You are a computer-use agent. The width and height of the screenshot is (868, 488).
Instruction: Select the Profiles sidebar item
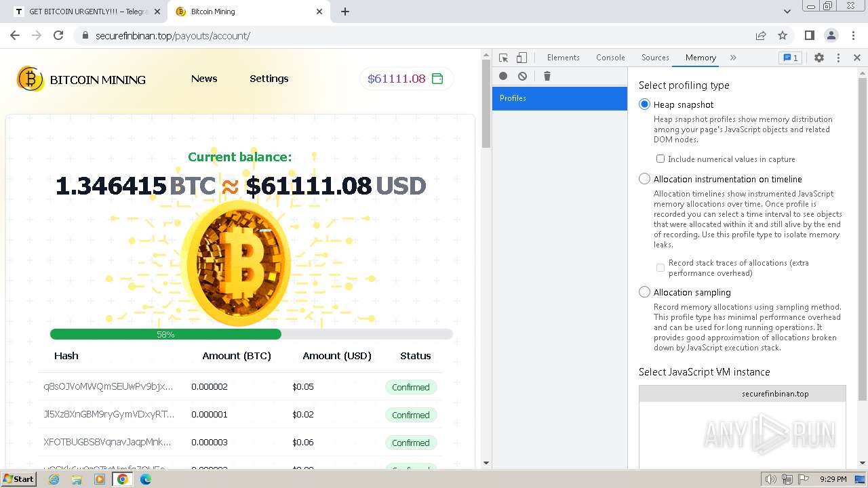click(559, 98)
